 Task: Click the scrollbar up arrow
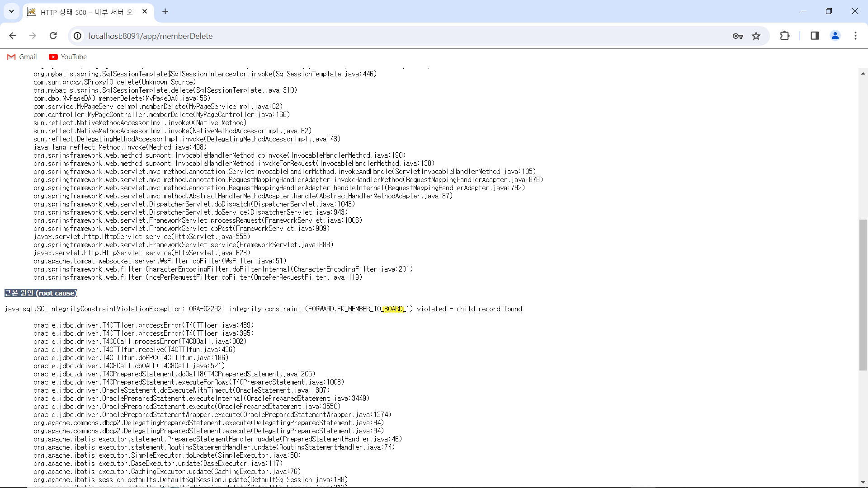[863, 73]
